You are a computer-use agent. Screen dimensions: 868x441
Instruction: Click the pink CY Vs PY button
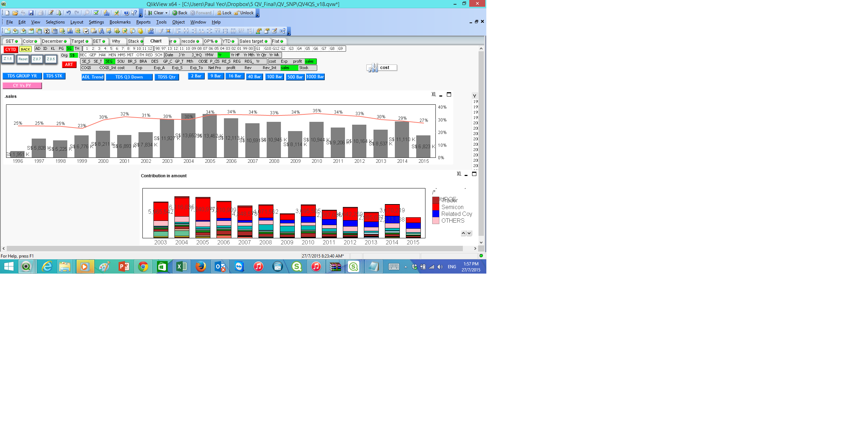coord(22,85)
